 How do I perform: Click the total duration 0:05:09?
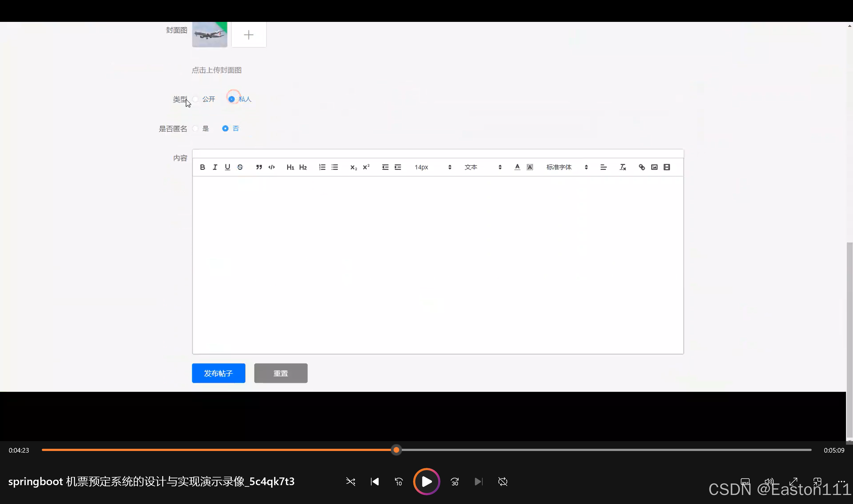pyautogui.click(x=834, y=450)
